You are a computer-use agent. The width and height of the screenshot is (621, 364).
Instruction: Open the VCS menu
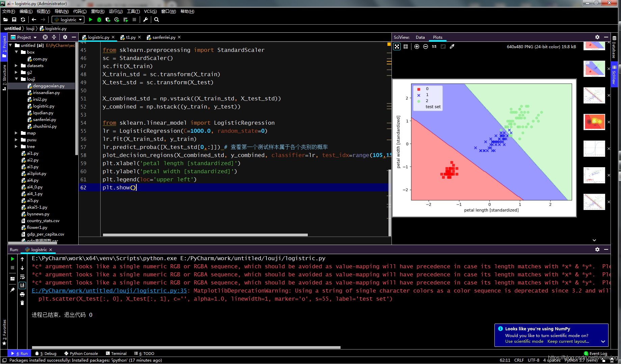151,11
